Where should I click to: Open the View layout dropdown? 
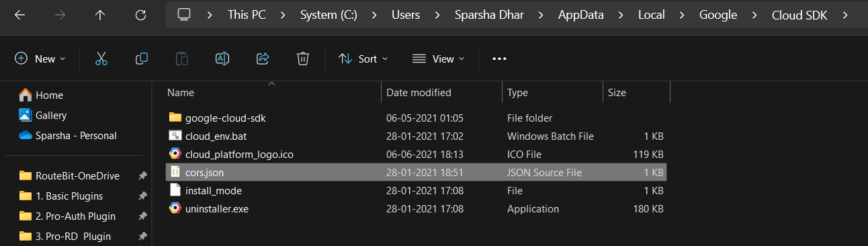click(x=438, y=58)
